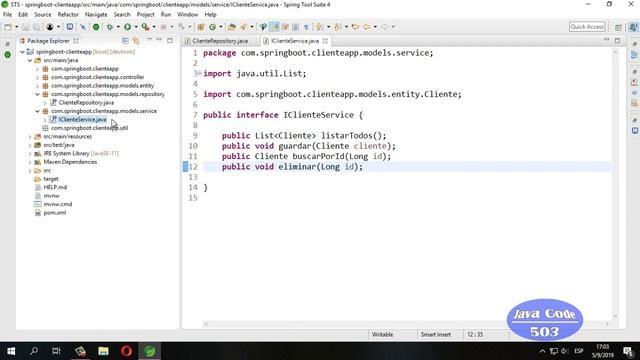Expand the com.springboot.clienteapp.models.entity package
This screenshot has height=360, width=640.
tap(38, 86)
